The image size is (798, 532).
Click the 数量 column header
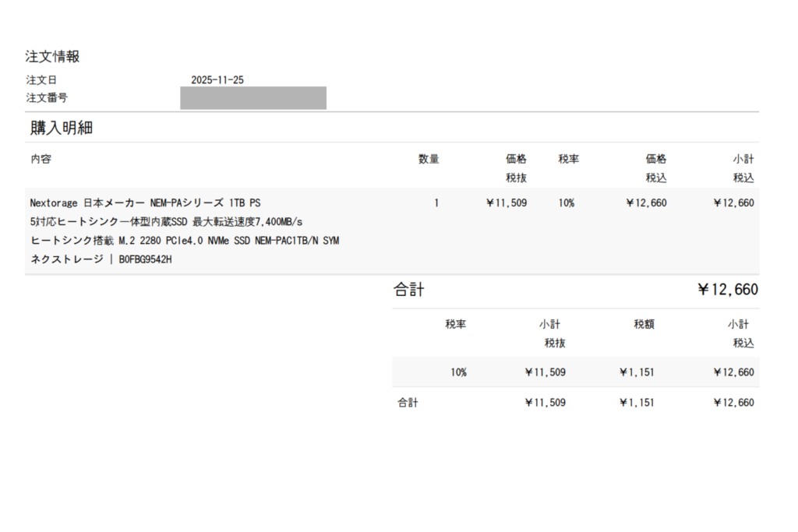point(429,159)
